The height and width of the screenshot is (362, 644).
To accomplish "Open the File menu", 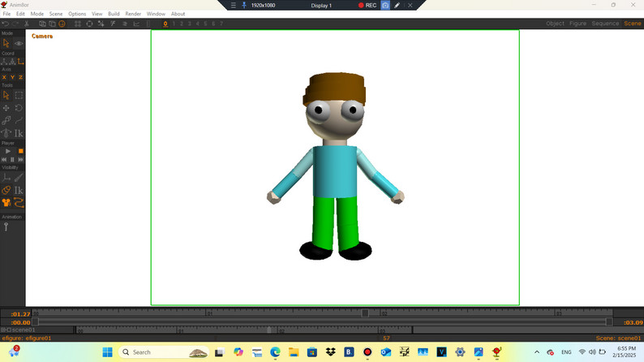I will coord(7,14).
